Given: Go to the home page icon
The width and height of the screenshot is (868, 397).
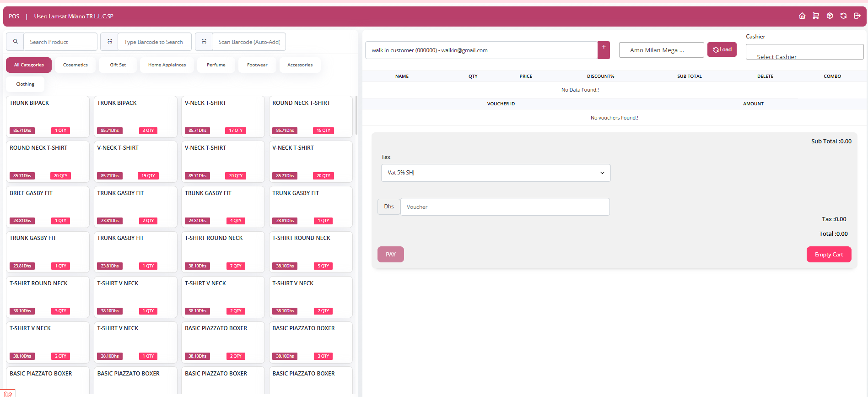Looking at the screenshot, I should [802, 16].
